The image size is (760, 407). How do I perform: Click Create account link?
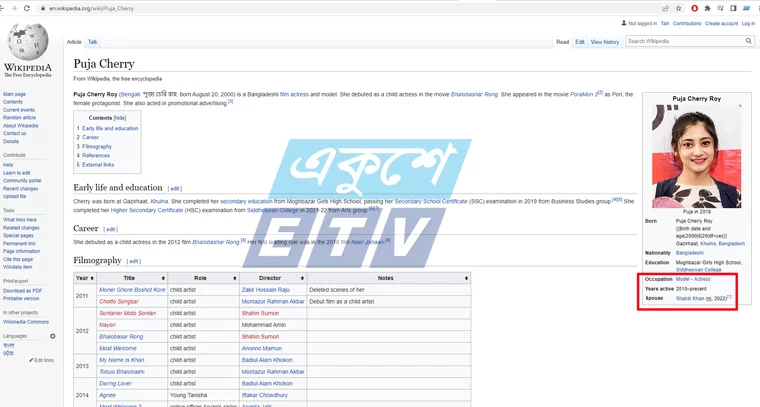(x=721, y=23)
